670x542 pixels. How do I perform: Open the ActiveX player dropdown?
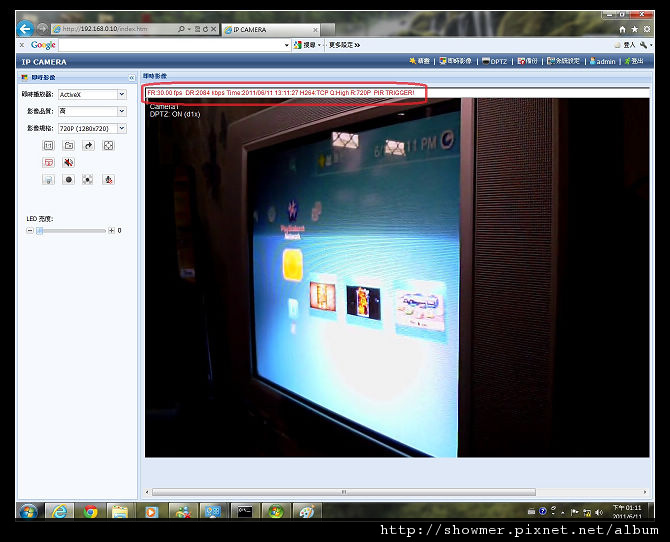(x=92, y=94)
